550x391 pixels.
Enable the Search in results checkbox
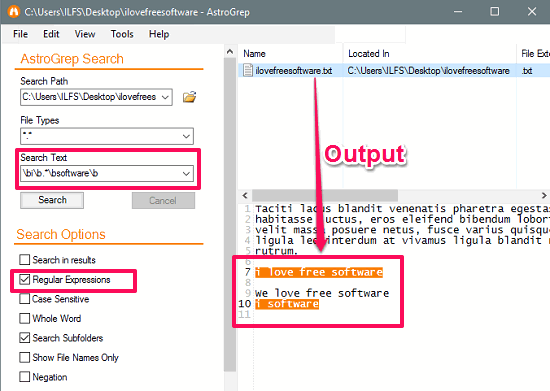click(x=25, y=260)
